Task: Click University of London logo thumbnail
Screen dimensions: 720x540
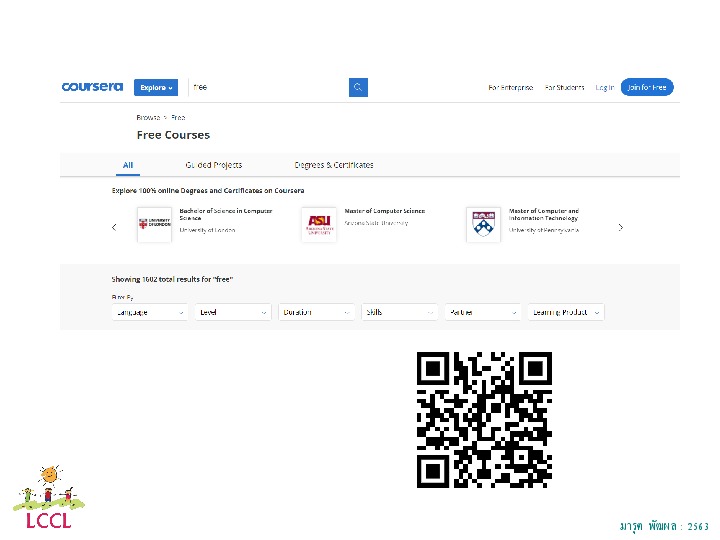Action: coord(154,224)
